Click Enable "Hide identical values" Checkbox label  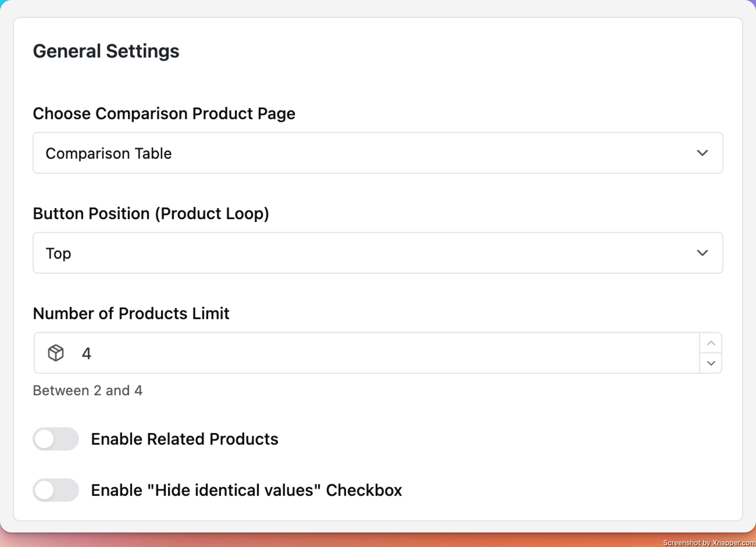pyautogui.click(x=246, y=490)
